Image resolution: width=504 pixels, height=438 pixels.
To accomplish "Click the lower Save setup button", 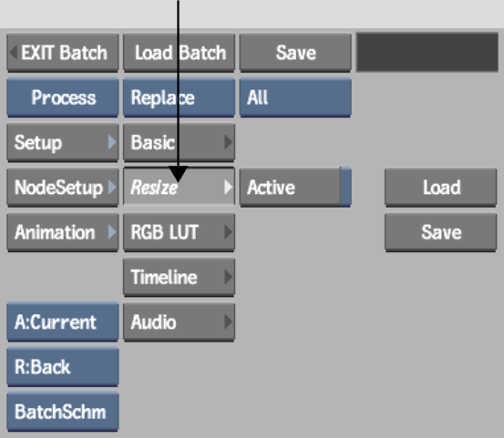I will pyautogui.click(x=441, y=232).
